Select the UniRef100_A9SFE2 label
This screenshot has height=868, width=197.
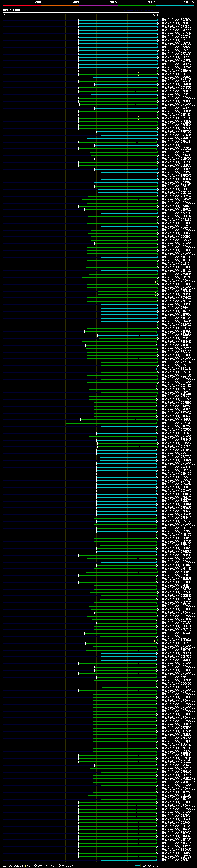176,108
